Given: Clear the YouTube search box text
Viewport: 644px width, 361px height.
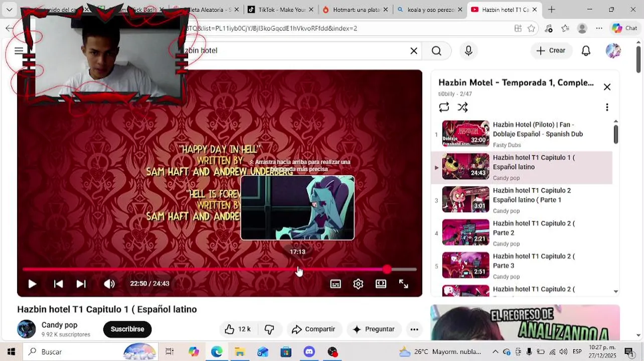Looking at the screenshot, I should click(x=414, y=51).
